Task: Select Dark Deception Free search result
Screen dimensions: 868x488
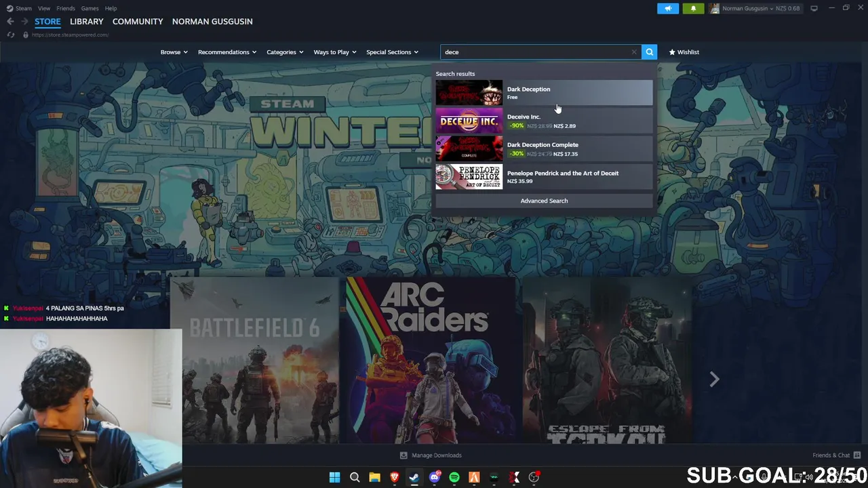Action: coord(544,93)
